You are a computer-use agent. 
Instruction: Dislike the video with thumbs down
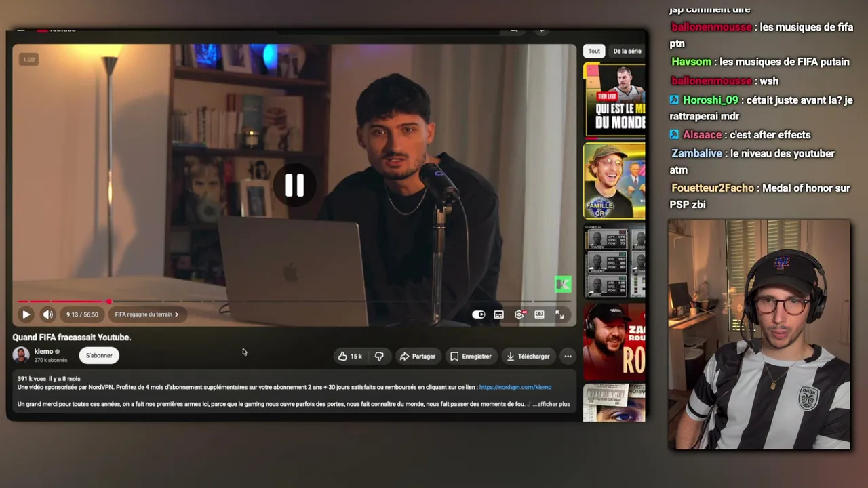379,356
